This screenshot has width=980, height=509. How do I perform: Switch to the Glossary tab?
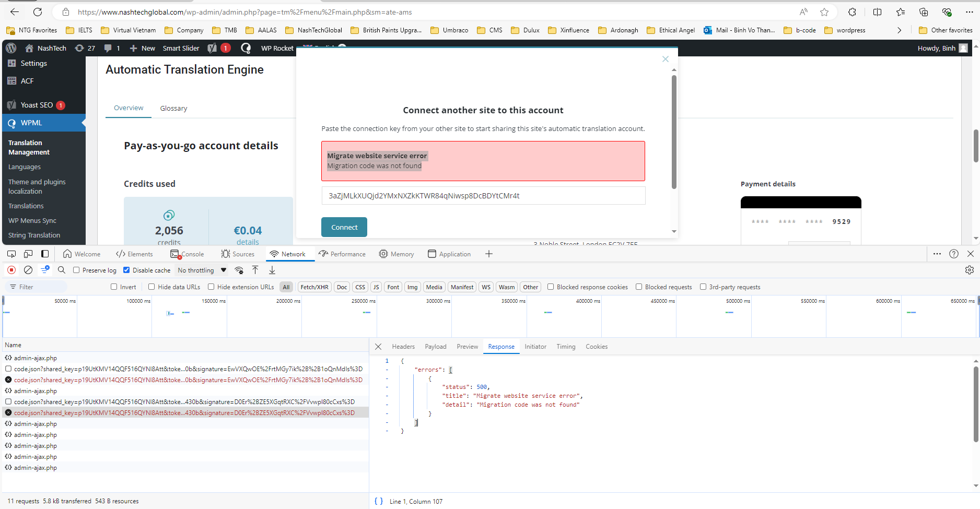(173, 108)
